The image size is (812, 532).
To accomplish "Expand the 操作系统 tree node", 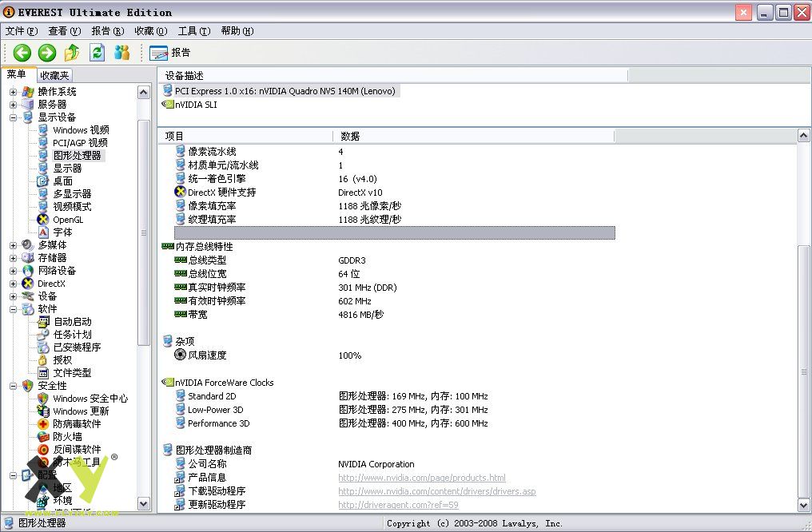I will pos(13,92).
